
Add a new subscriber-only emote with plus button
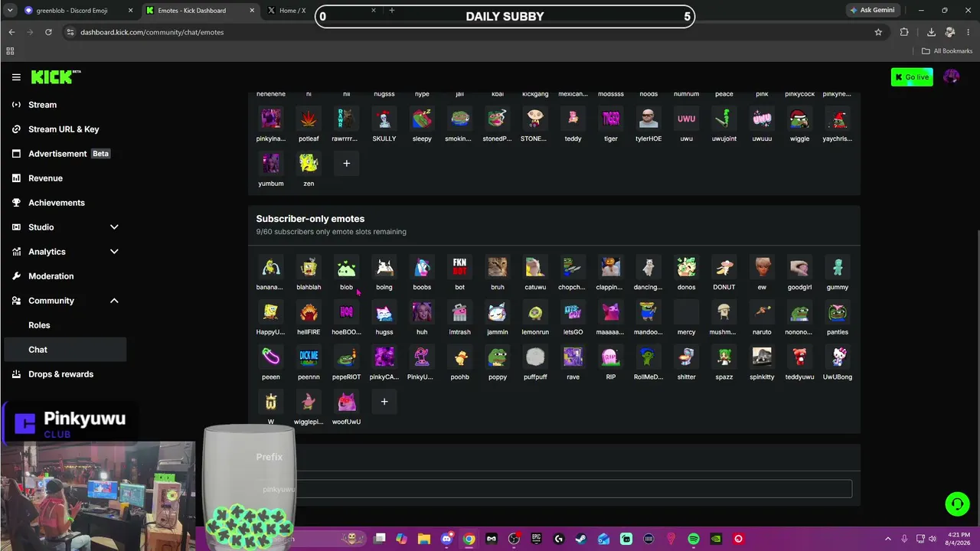click(x=384, y=402)
